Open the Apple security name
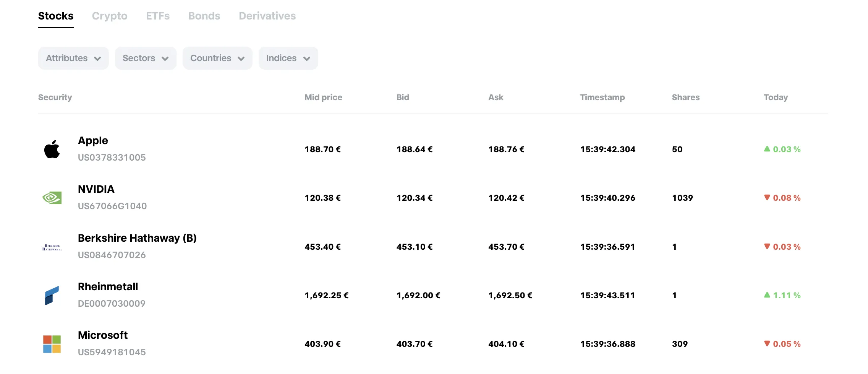This screenshot has height=374, width=868. [93, 141]
